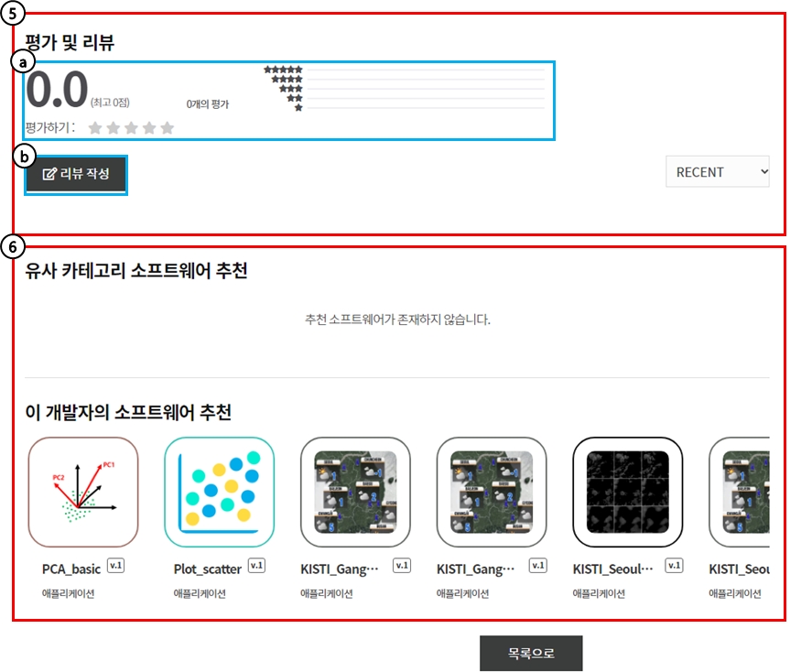Click the five-star rating distribution bar
Viewport: 812px width, 672px height.
click(427, 70)
